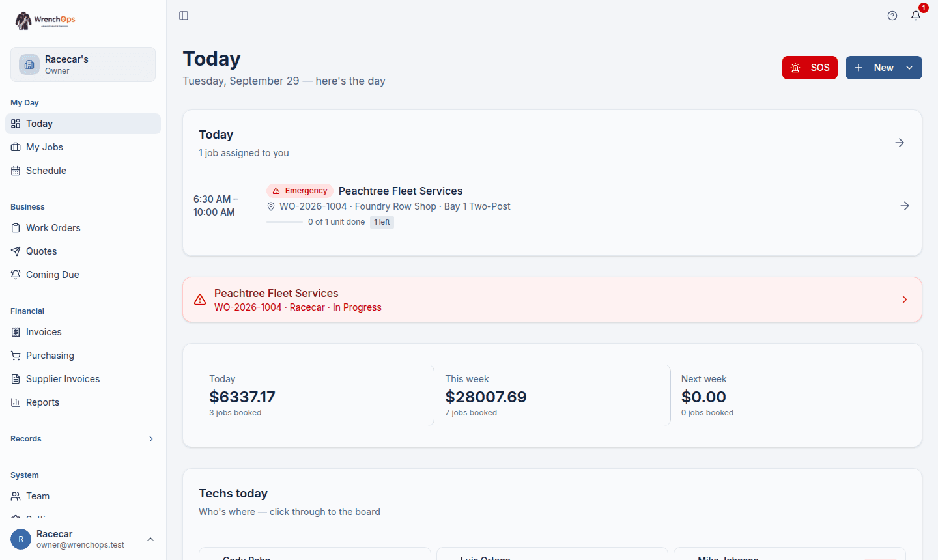
Task: Click the owner@wrenchops.test email text
Action: point(80,545)
